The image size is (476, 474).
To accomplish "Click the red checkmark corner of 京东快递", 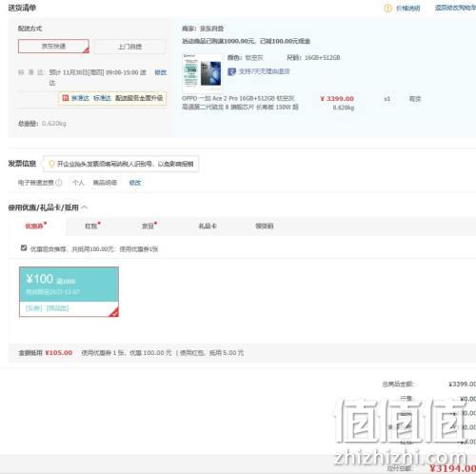I will tap(86, 49).
